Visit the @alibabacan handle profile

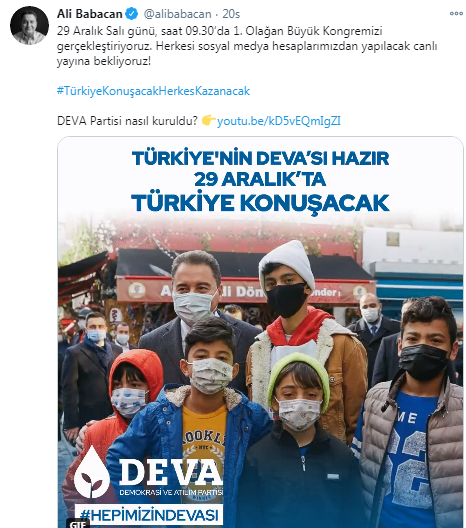[177, 14]
